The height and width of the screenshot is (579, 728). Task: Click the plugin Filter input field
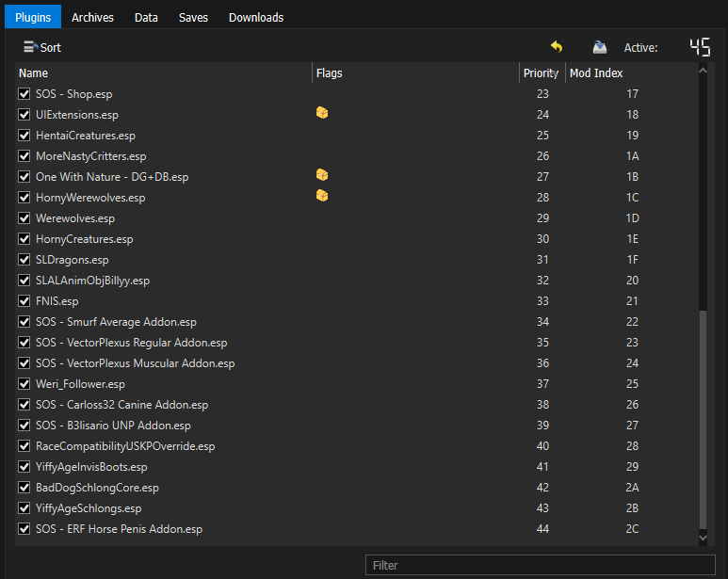pyautogui.click(x=540, y=565)
